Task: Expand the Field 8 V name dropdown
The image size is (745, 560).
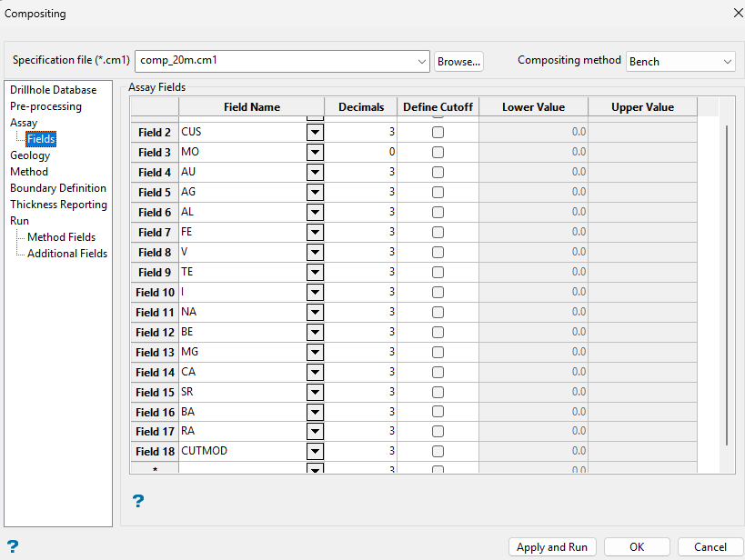Action: pyautogui.click(x=315, y=252)
